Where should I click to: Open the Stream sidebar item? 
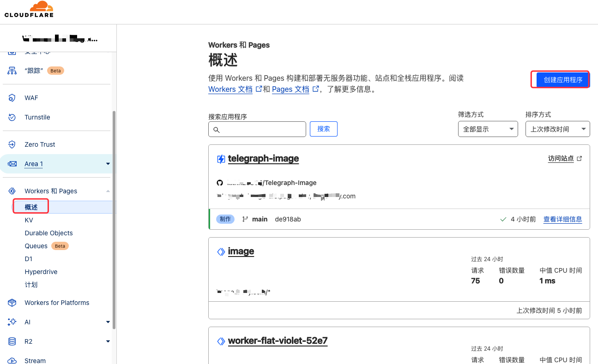pos(35,360)
